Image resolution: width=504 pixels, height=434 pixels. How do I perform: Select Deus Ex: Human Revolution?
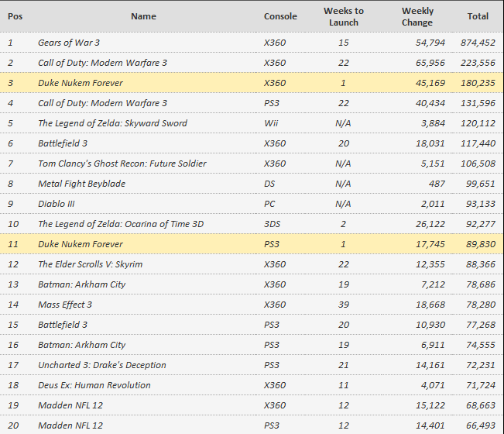(94, 385)
